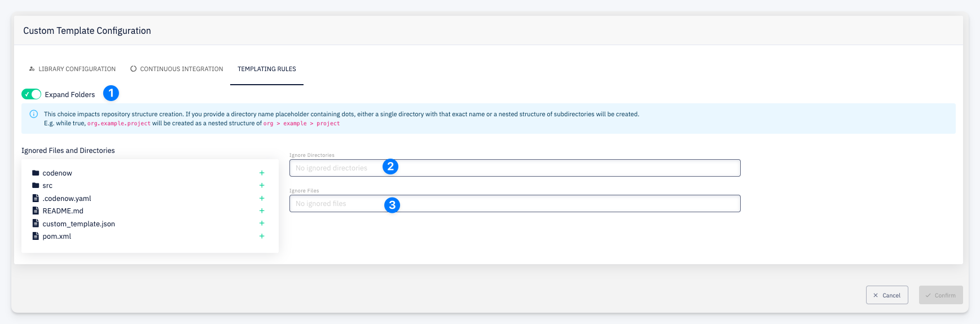Add .codenow.yaml to ignored files
The image size is (980, 324).
tap(262, 198)
